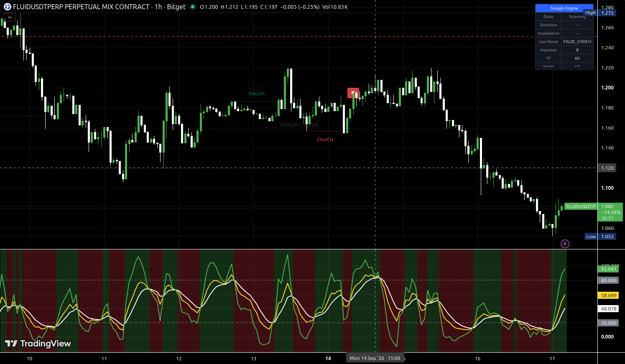
Task: Click the Solagin Engine table header
Action: click(x=564, y=8)
